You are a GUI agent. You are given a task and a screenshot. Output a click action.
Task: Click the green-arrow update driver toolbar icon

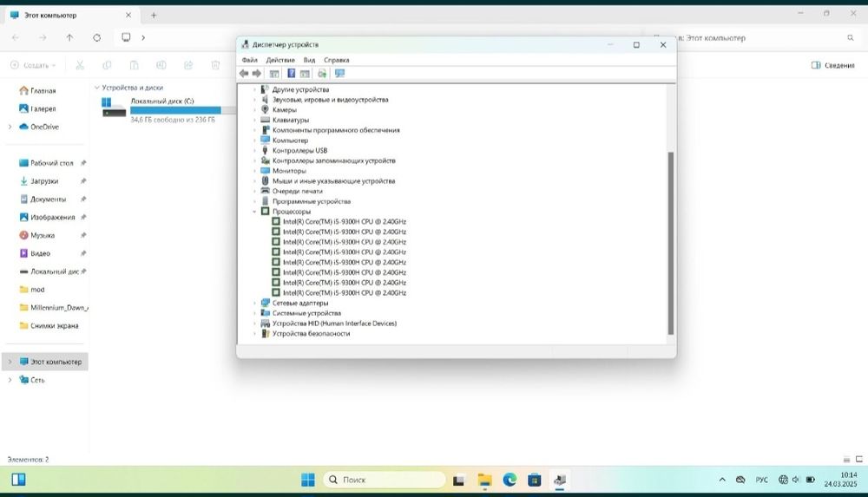coord(322,74)
